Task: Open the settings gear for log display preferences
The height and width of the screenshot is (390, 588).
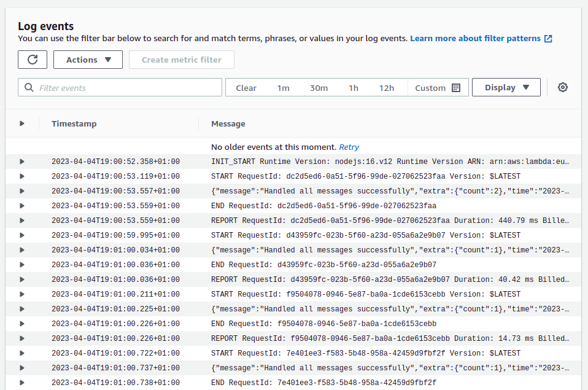Action: pos(562,87)
